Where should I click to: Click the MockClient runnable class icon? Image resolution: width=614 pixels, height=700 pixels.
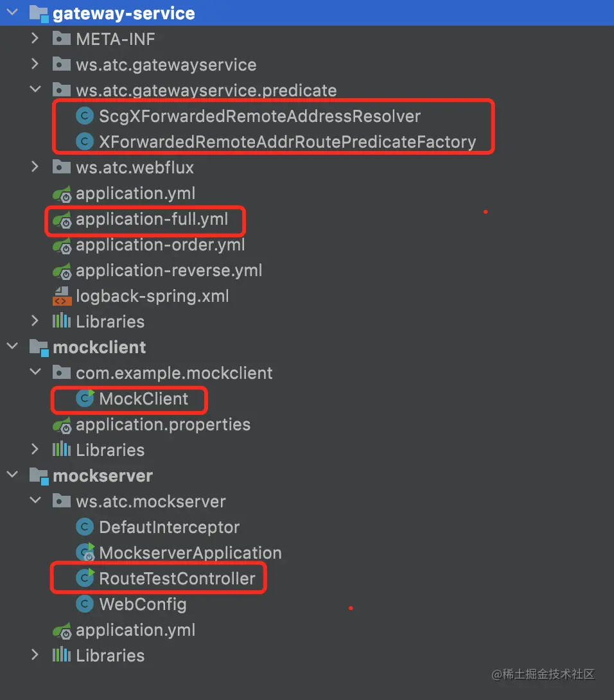84,398
